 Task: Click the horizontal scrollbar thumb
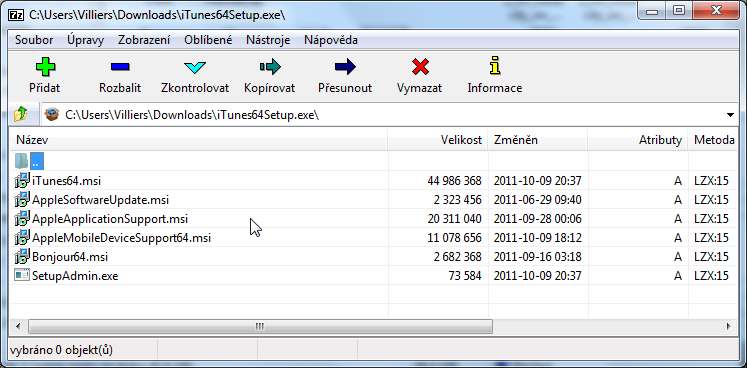pyautogui.click(x=260, y=327)
